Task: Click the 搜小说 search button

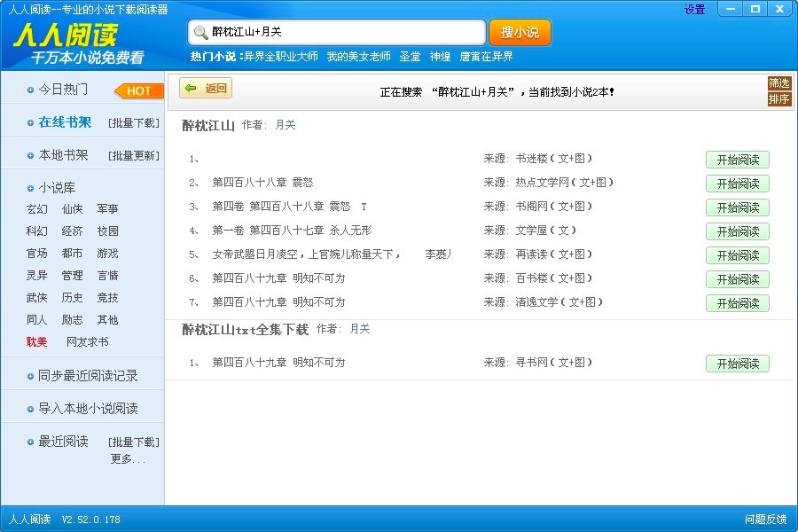Action: coord(520,33)
